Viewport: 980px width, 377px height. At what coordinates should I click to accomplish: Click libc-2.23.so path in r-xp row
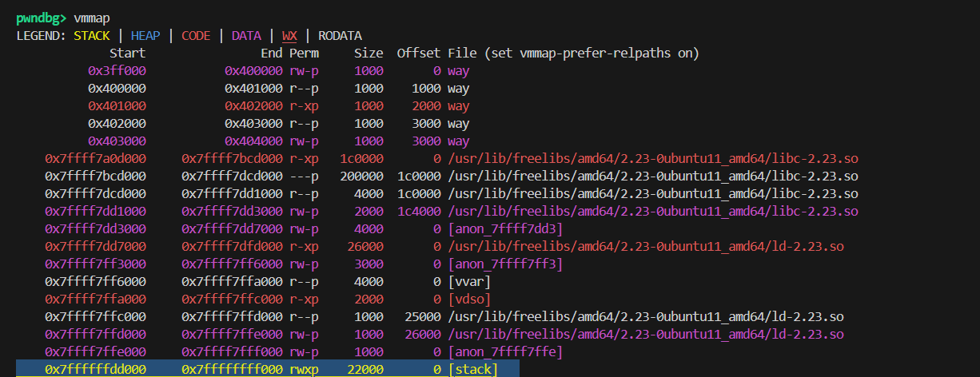point(653,158)
